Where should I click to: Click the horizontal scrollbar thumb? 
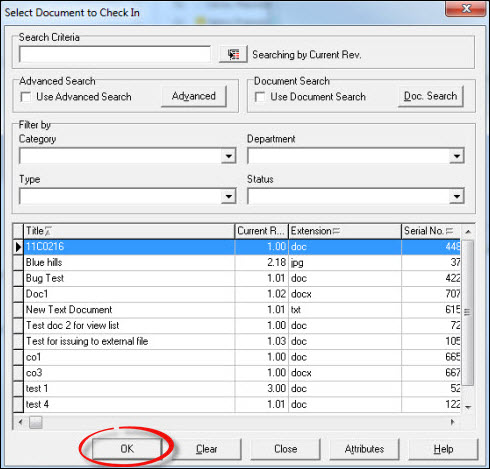pyautogui.click(x=36, y=422)
